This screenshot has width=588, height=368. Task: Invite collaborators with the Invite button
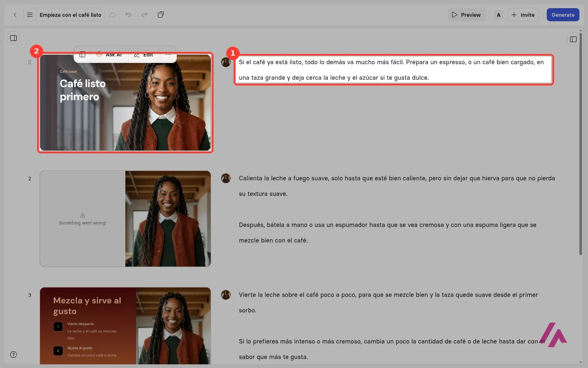pyautogui.click(x=523, y=15)
